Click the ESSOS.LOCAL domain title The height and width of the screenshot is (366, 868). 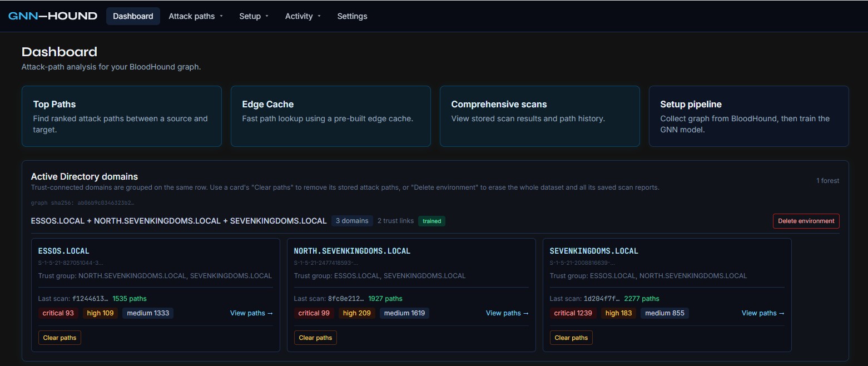[x=64, y=251]
